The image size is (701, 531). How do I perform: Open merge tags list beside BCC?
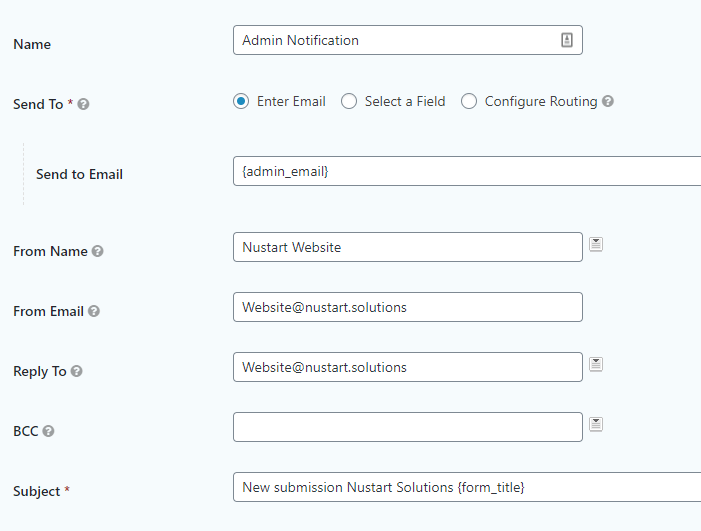coord(596,424)
